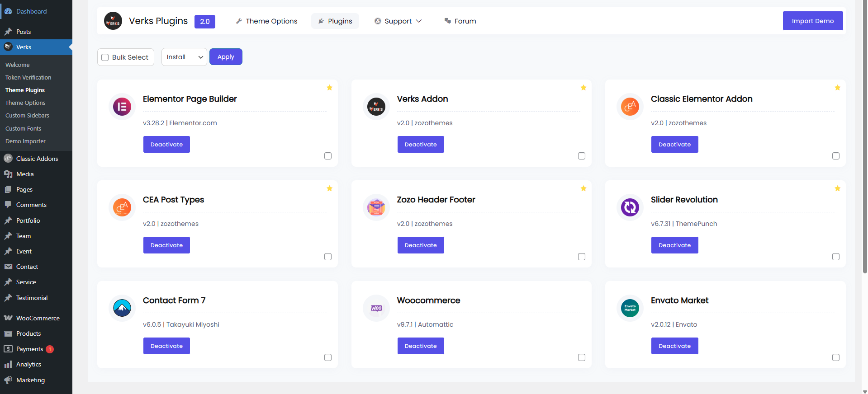Viewport: 868px width, 394px height.
Task: Click the star on Classic Elementor Addon card
Action: click(837, 88)
